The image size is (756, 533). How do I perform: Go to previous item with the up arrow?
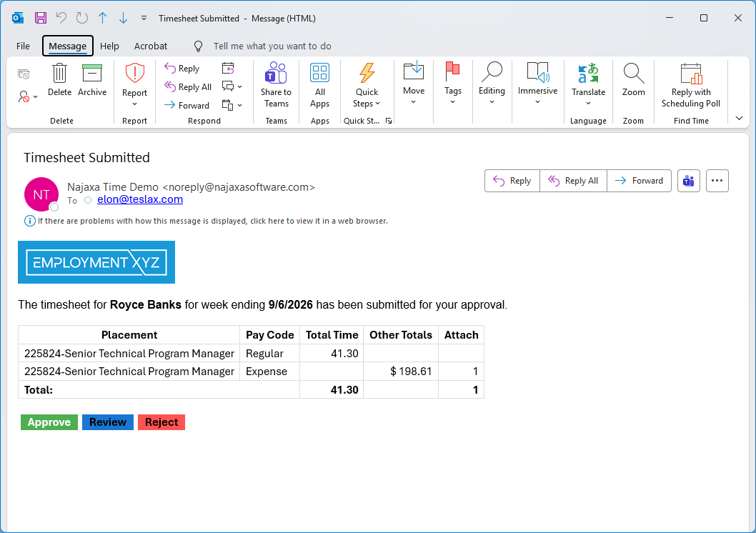click(x=103, y=19)
